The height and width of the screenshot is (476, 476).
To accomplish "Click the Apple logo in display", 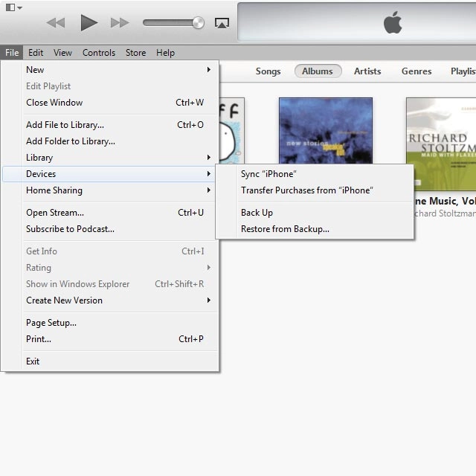I will point(393,23).
